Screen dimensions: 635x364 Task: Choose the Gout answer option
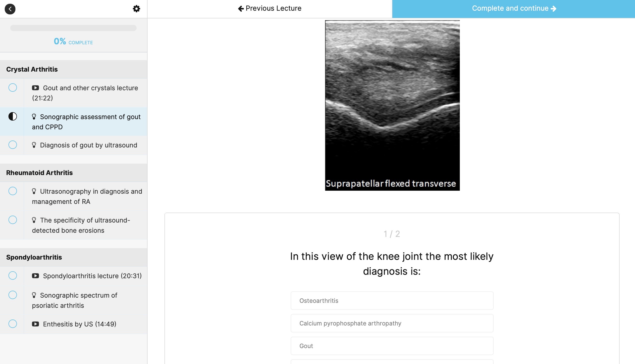392,346
